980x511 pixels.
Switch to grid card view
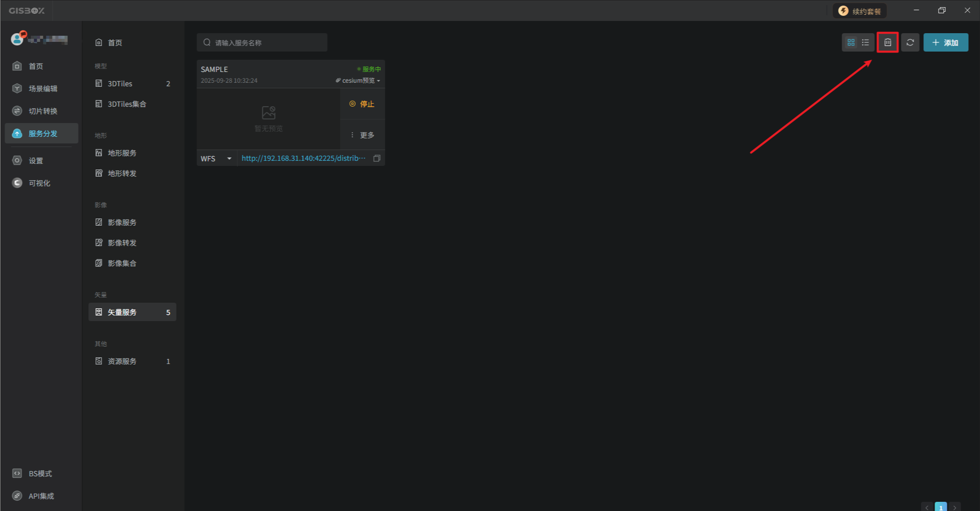pos(851,42)
